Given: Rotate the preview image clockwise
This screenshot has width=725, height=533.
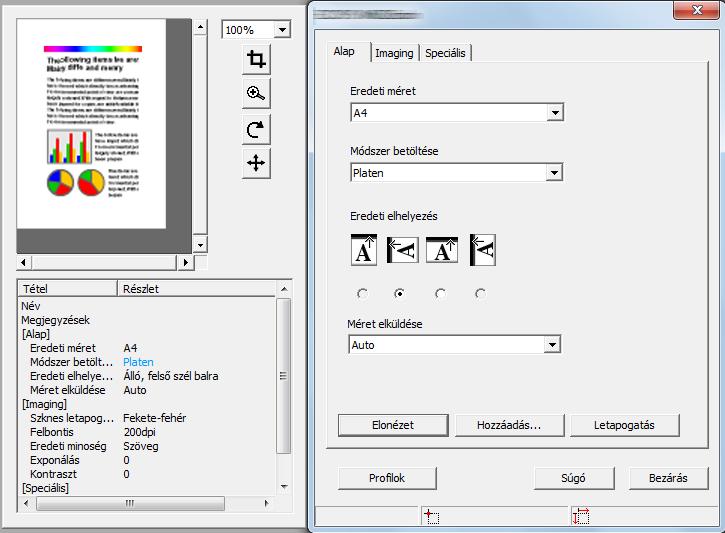Looking at the screenshot, I should [256, 129].
